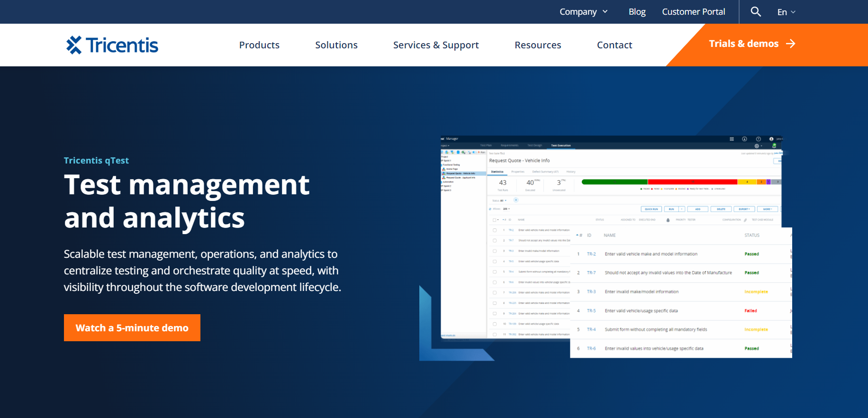This screenshot has width=868, height=418.
Task: Tick the checkbox for small row number 11
Action: click(x=495, y=335)
